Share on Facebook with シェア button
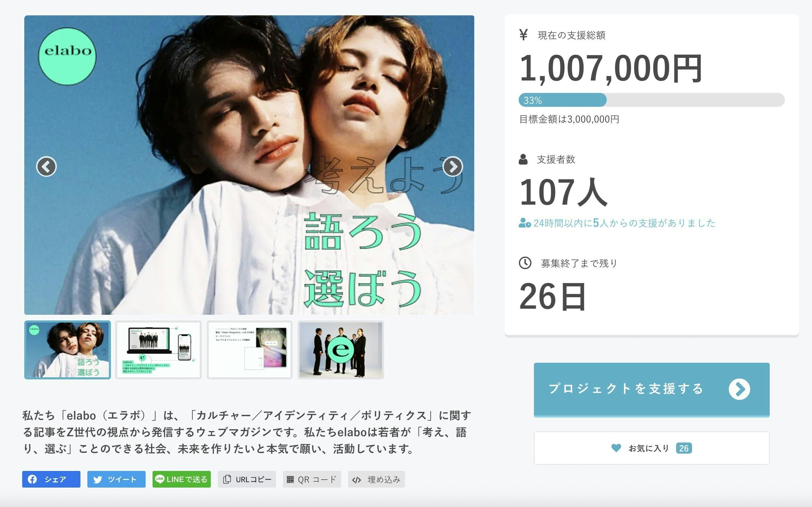The image size is (812, 507). coord(51,479)
